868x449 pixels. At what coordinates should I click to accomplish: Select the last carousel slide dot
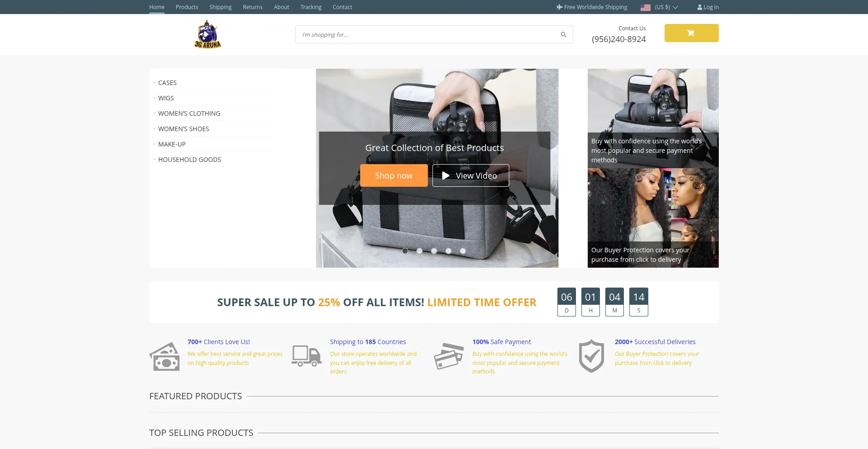[463, 251]
